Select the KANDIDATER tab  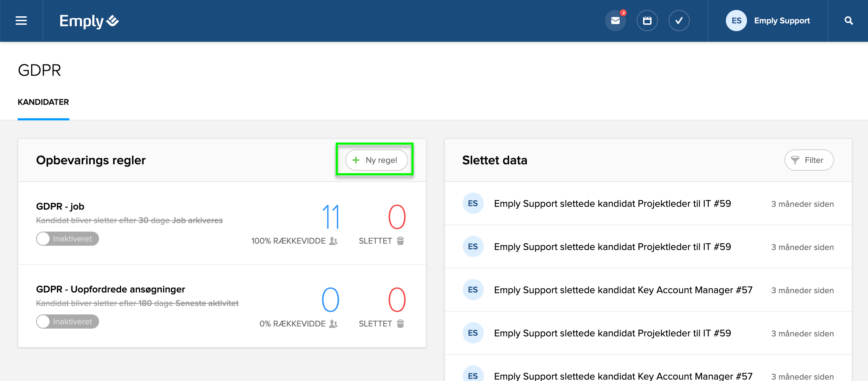[43, 102]
